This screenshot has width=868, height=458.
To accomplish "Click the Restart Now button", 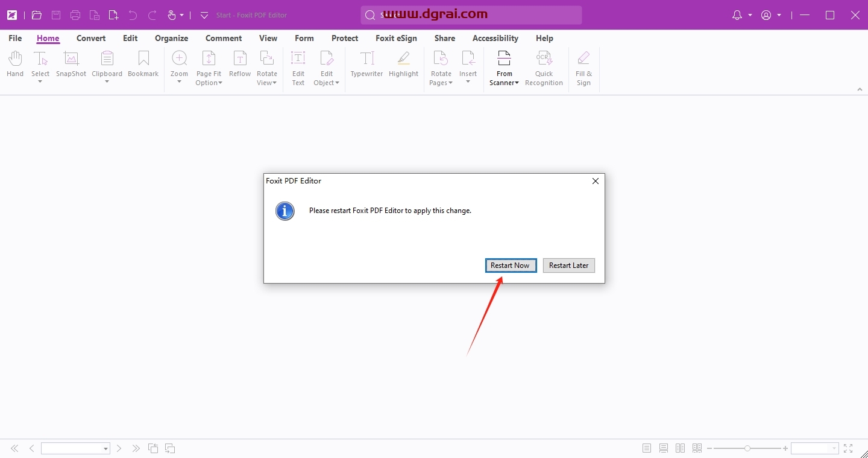I will [511, 266].
